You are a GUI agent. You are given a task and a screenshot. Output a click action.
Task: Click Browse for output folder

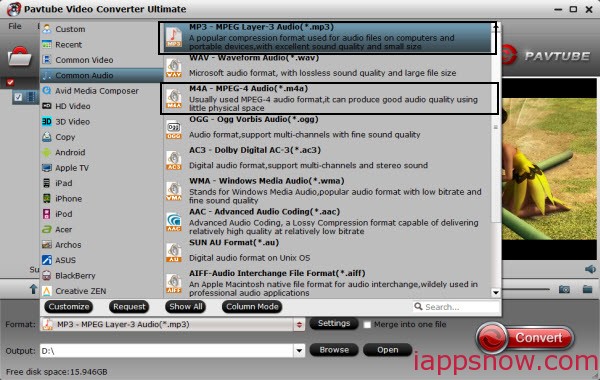(x=334, y=350)
